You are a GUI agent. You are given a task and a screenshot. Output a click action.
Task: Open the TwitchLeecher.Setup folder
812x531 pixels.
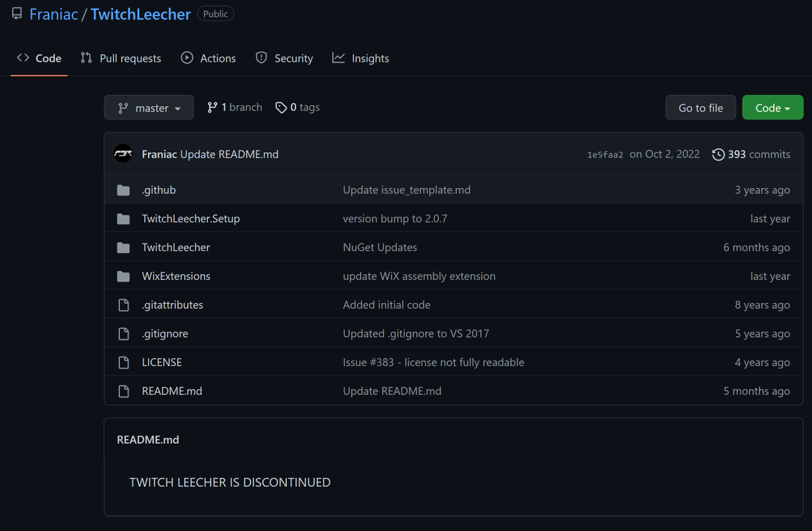click(x=191, y=218)
